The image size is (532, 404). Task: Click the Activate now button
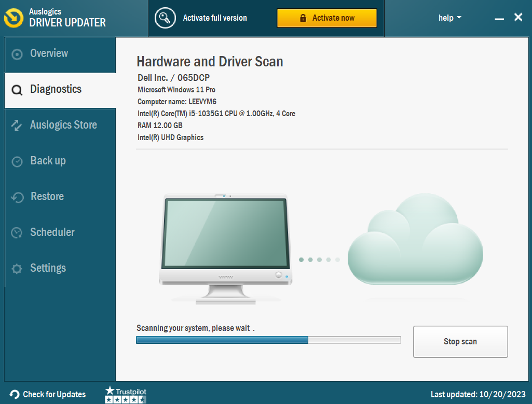point(327,18)
